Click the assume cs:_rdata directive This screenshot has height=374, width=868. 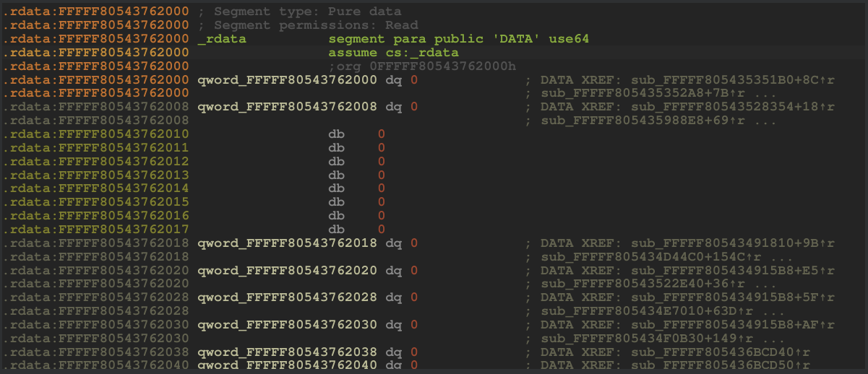tap(393, 53)
